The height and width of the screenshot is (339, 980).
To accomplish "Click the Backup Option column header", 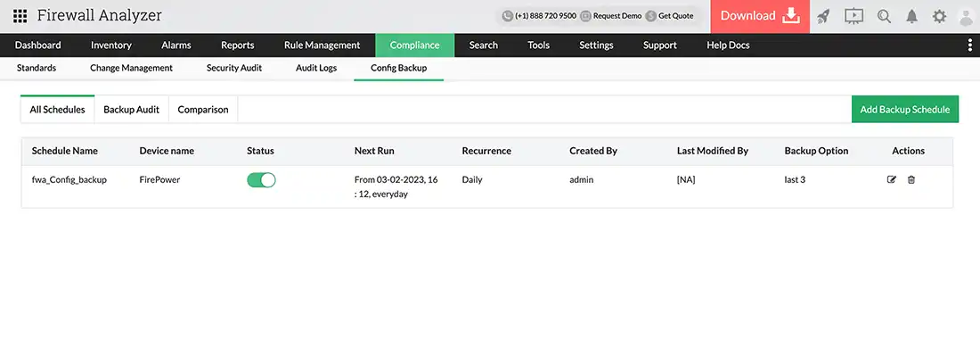I will [816, 151].
